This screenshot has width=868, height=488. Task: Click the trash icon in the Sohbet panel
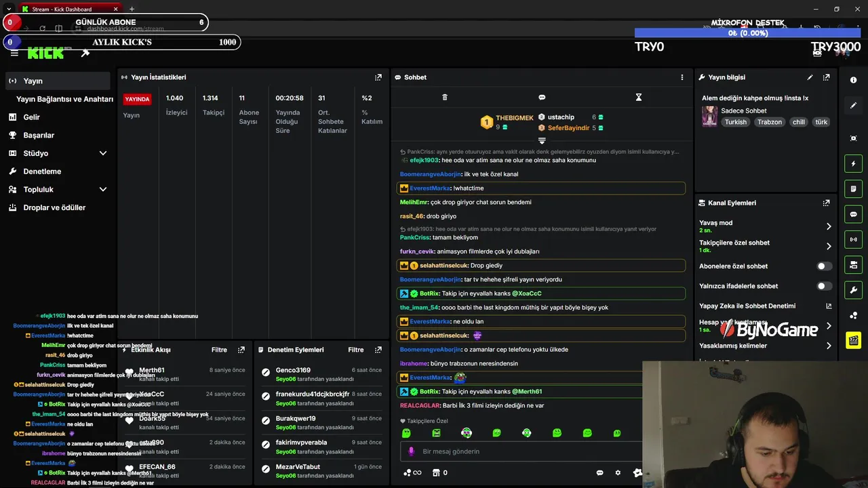pos(445,98)
